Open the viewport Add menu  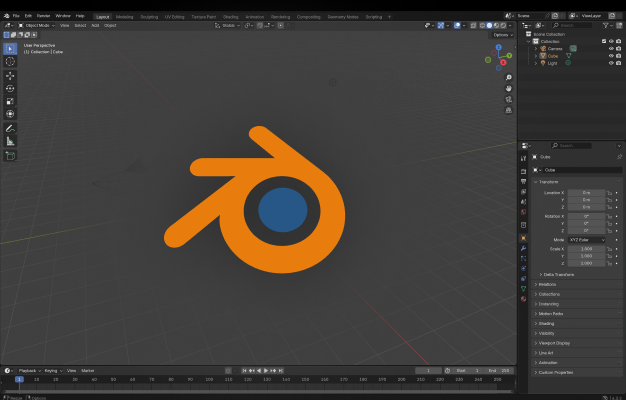point(95,26)
